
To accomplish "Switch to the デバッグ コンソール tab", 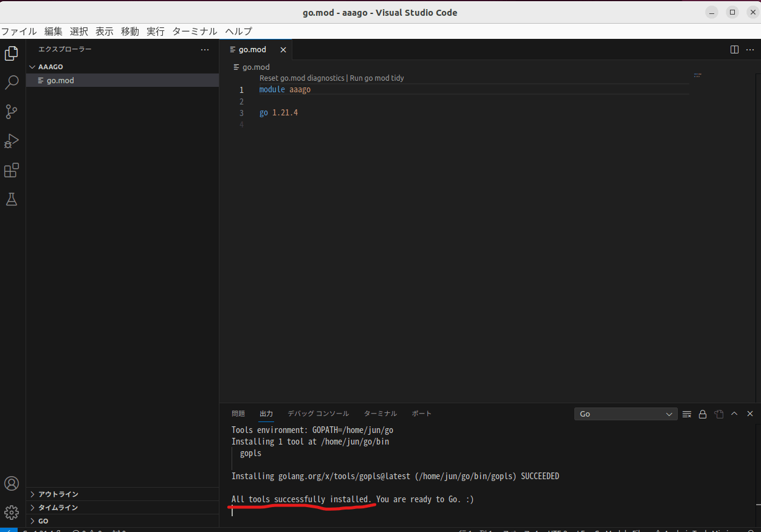I will 319,414.
